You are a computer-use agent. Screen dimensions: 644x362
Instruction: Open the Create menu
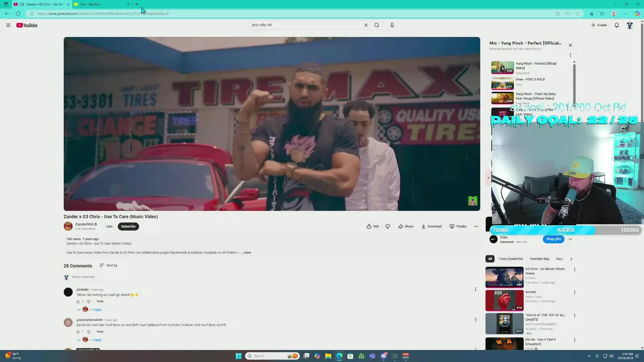(x=599, y=25)
